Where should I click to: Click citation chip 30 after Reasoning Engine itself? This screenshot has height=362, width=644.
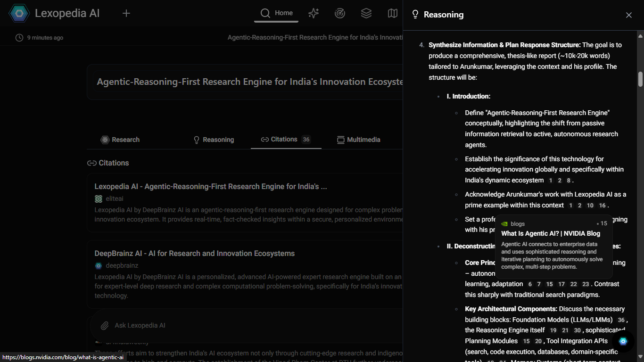pos(577,330)
